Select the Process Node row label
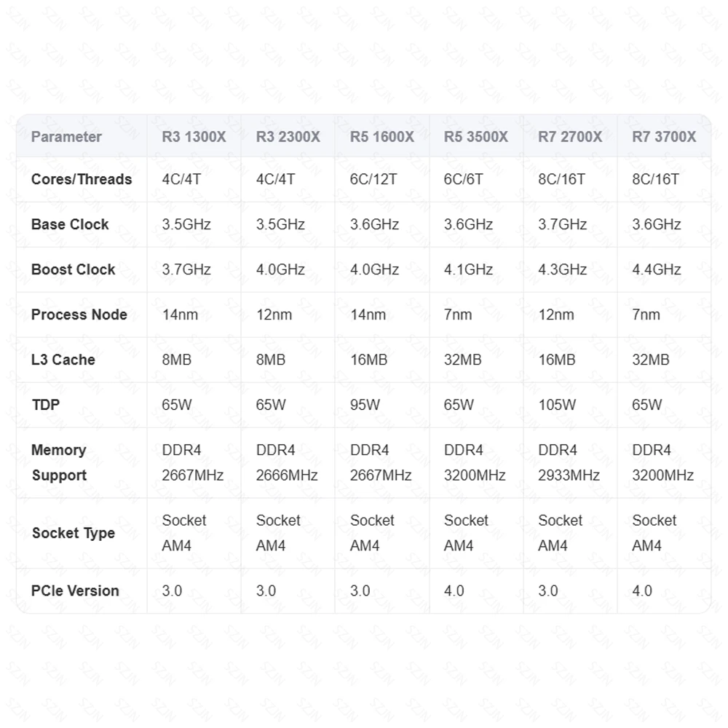The height and width of the screenshot is (728, 728). point(79,314)
